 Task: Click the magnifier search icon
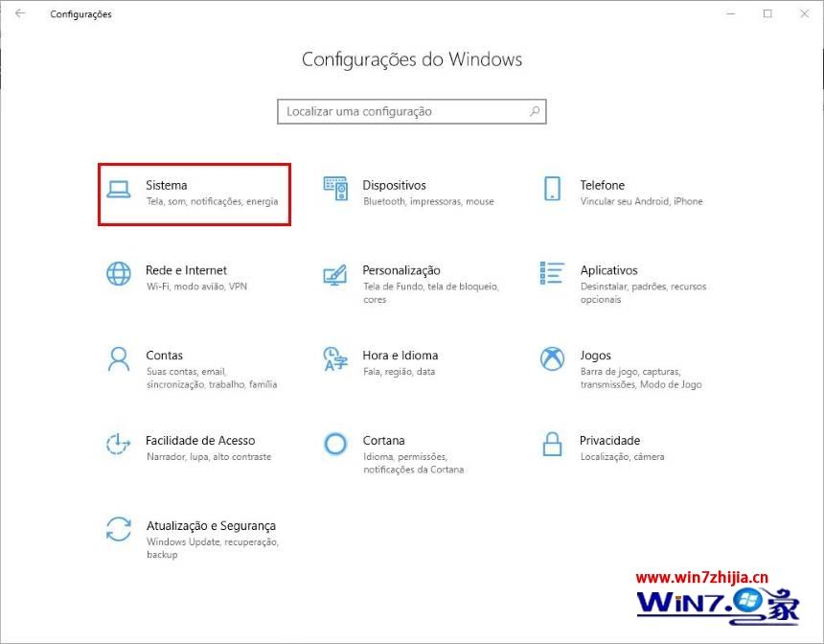535,111
